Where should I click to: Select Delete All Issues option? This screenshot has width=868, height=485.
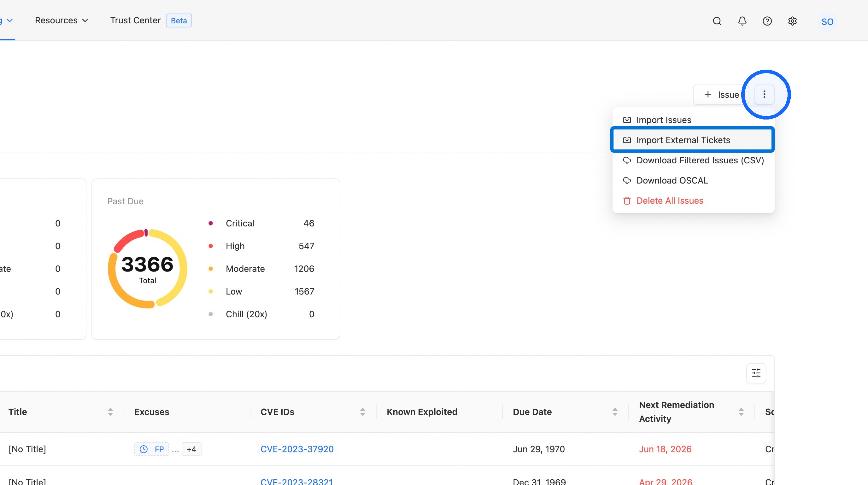[693, 201]
